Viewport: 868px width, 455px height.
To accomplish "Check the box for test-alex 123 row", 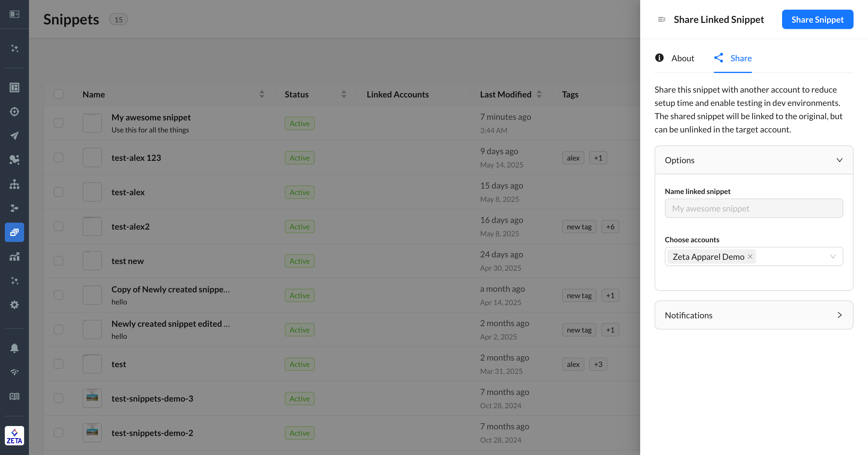I will tap(59, 157).
